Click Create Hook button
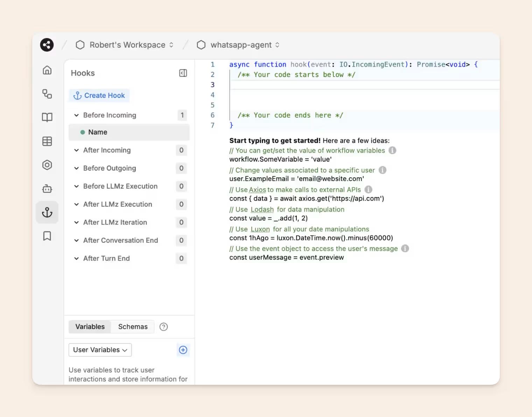Screen dimensions: 532x417 point(99,96)
